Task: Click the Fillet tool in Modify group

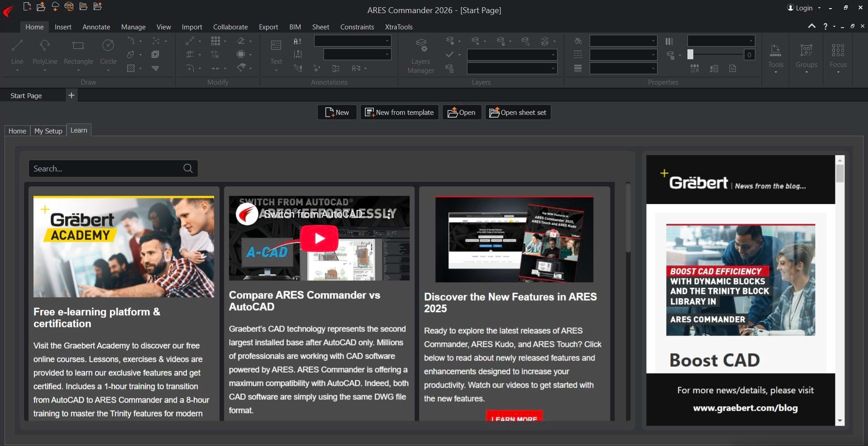Action: point(190,68)
